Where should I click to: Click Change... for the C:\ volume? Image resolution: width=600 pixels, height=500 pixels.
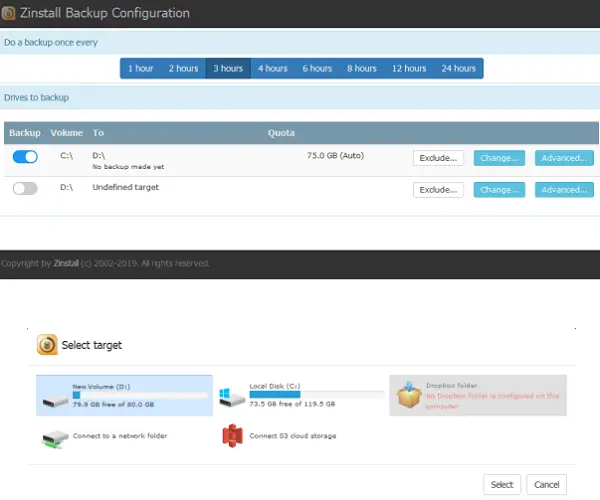pyautogui.click(x=499, y=158)
